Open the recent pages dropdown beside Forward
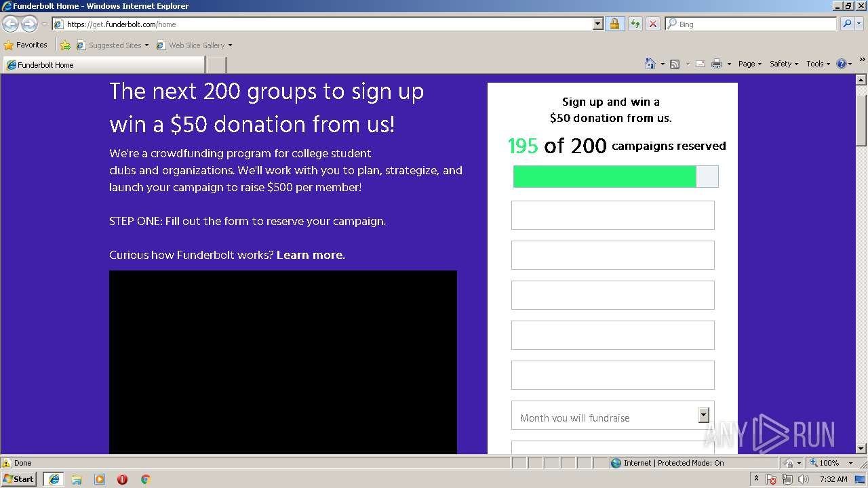This screenshot has width=868, height=488. pyautogui.click(x=44, y=24)
